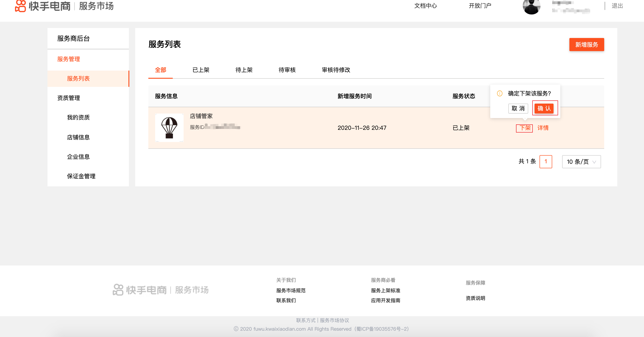Click the 联系方式 link in the footer
This screenshot has width=644, height=337.
coord(306,320)
